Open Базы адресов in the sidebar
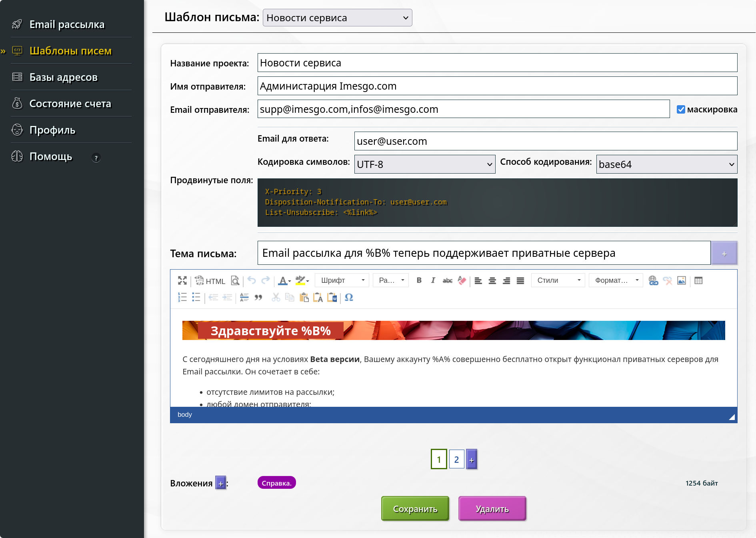This screenshot has width=756, height=538. tap(64, 77)
